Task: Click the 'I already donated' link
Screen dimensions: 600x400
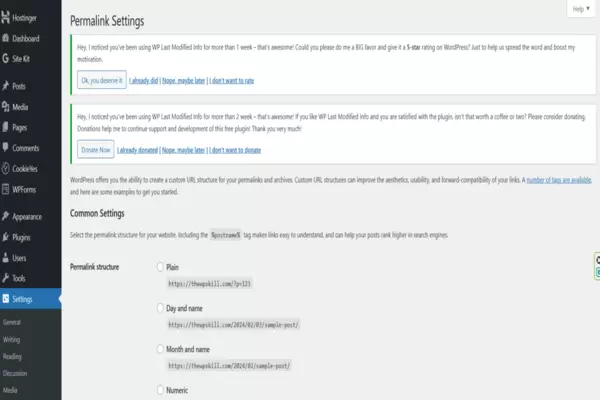Action: pos(137,150)
